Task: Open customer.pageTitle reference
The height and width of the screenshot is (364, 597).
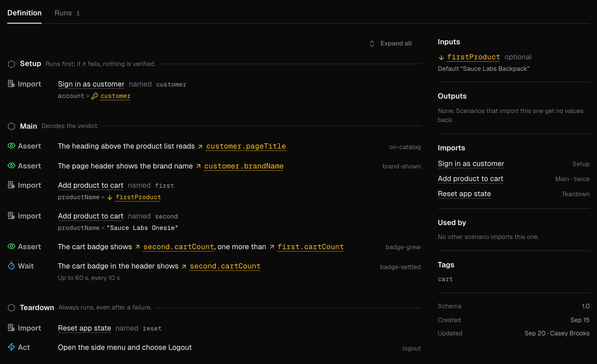Action: 246,146
